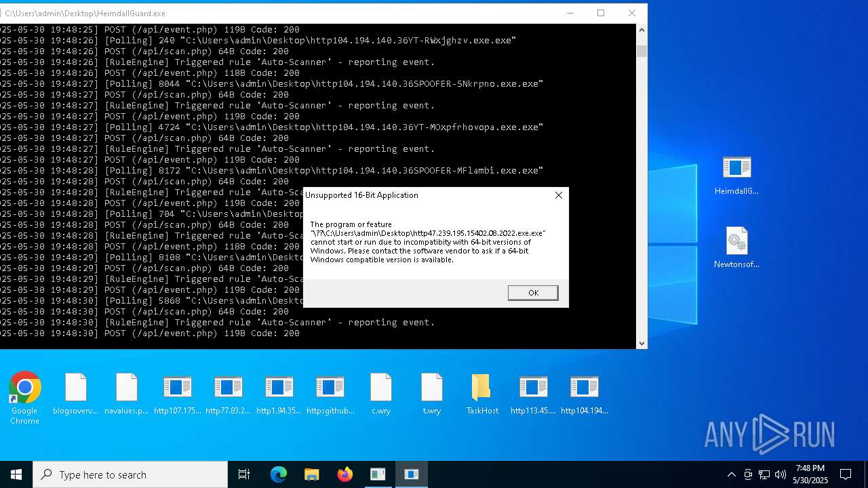868x488 pixels.
Task: Minimize the HeimdallGuard.exe console window
Action: [570, 13]
